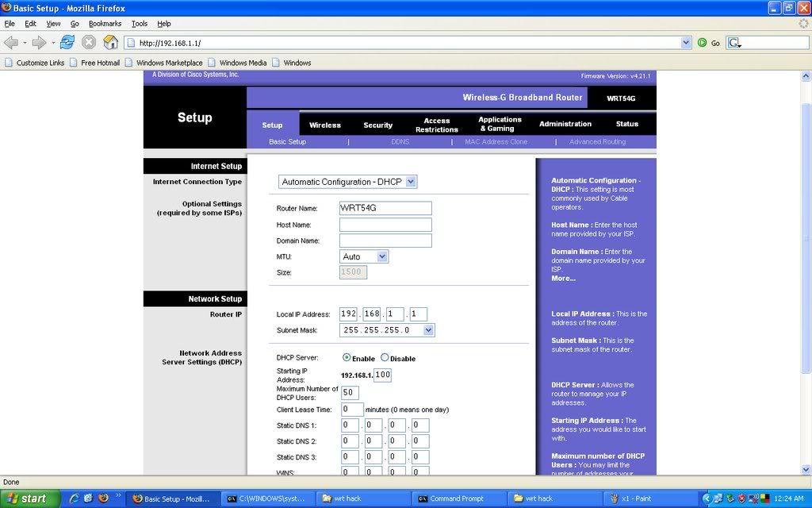Image resolution: width=812 pixels, height=508 pixels.
Task: Click the first octet of Local IP Address
Action: 349,314
